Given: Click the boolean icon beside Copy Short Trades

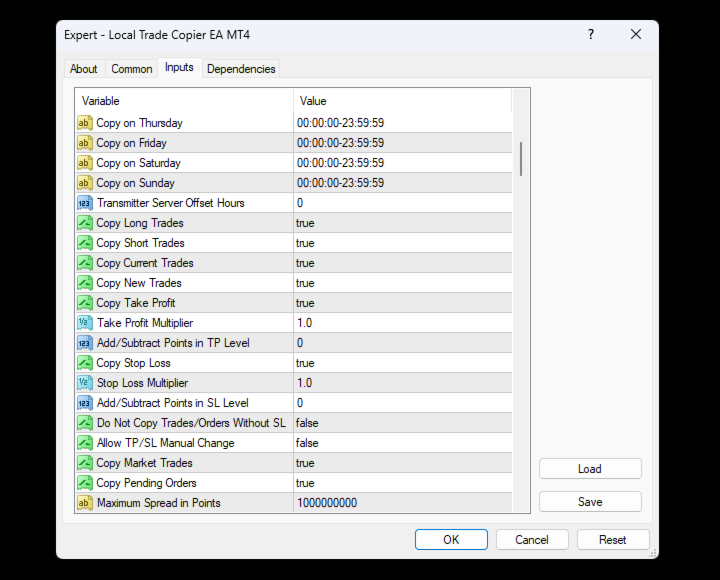Looking at the screenshot, I should [85, 243].
